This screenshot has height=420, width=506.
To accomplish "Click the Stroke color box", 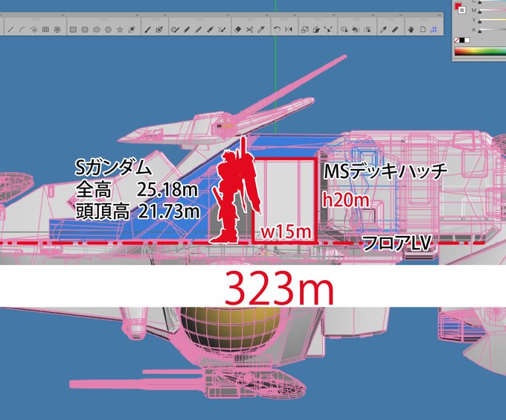I will pos(462,10).
